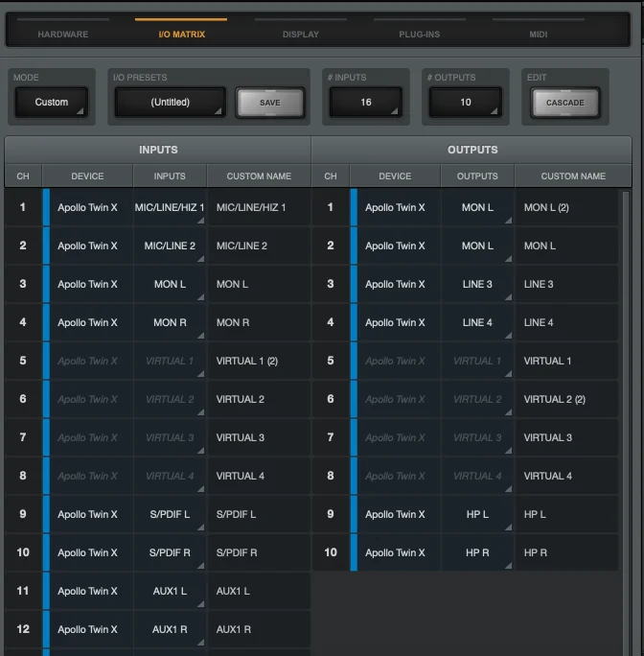
Task: Open output channel 10 HP R dropdown
Action: coord(477,552)
